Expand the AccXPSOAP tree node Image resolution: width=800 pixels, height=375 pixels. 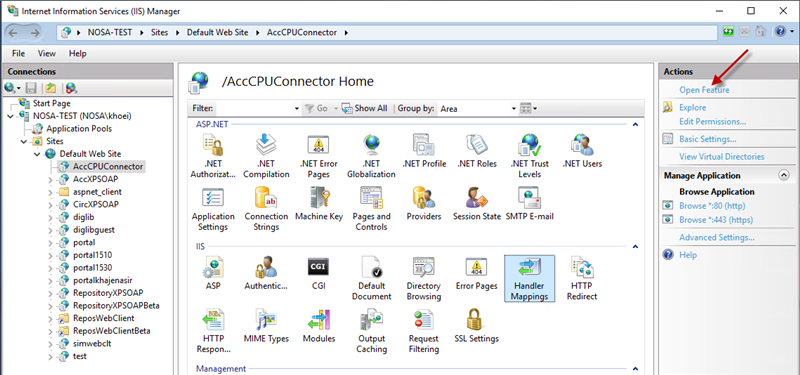pos(50,180)
